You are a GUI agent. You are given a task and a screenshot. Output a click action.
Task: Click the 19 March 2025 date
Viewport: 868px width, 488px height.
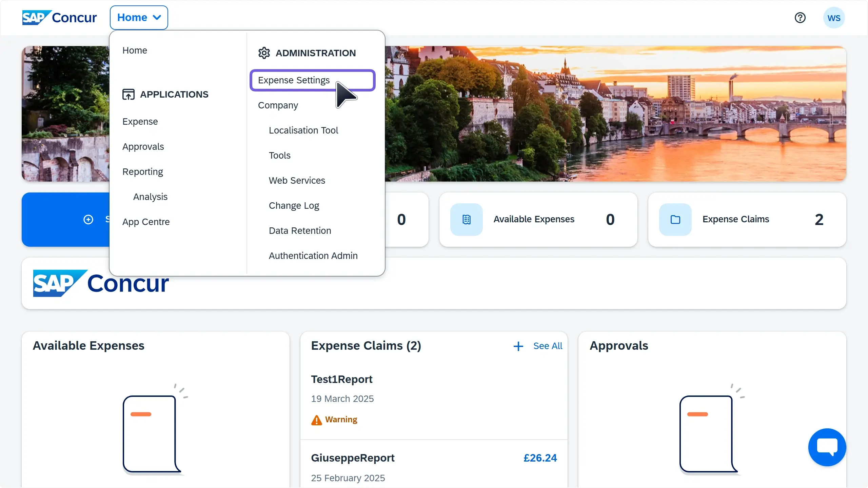pyautogui.click(x=342, y=399)
